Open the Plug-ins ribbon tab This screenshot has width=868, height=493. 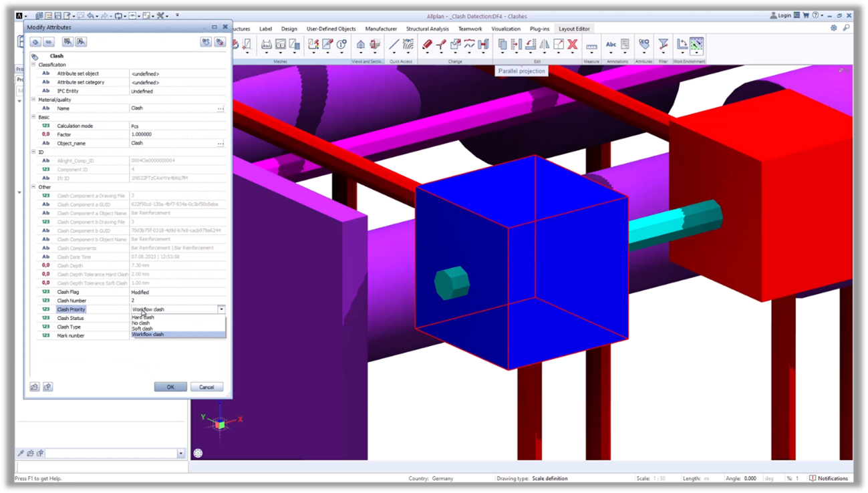[539, 29]
